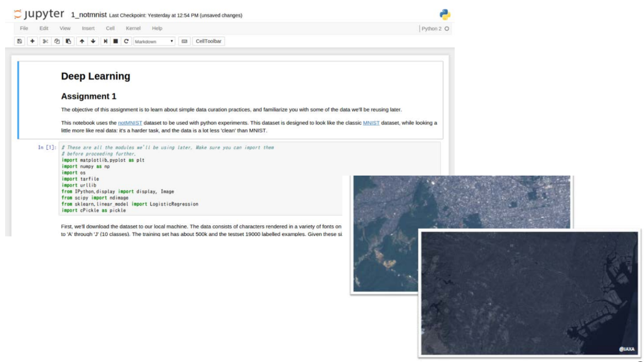Open the command palette keyboard icon
This screenshot has height=362, width=644.
pos(184,41)
